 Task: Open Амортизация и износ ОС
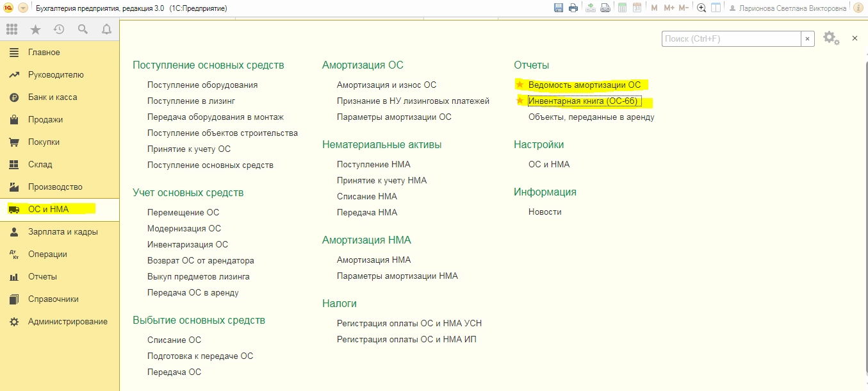[386, 85]
